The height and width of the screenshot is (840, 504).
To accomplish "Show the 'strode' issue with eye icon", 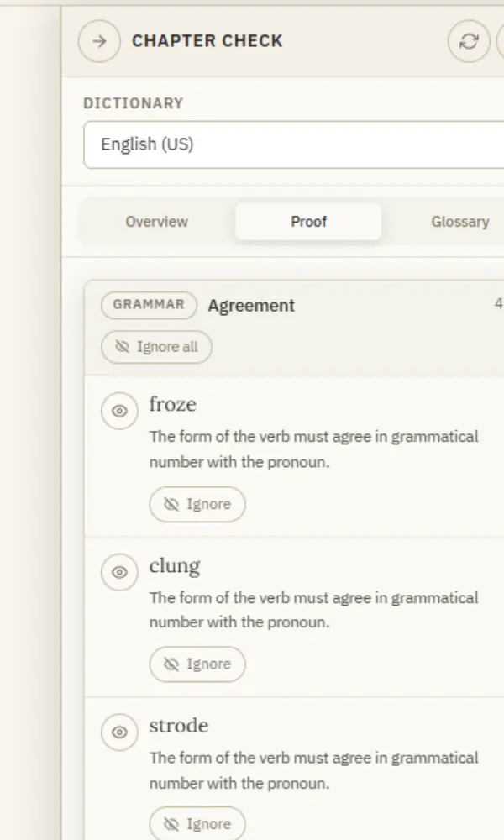I will [119, 732].
